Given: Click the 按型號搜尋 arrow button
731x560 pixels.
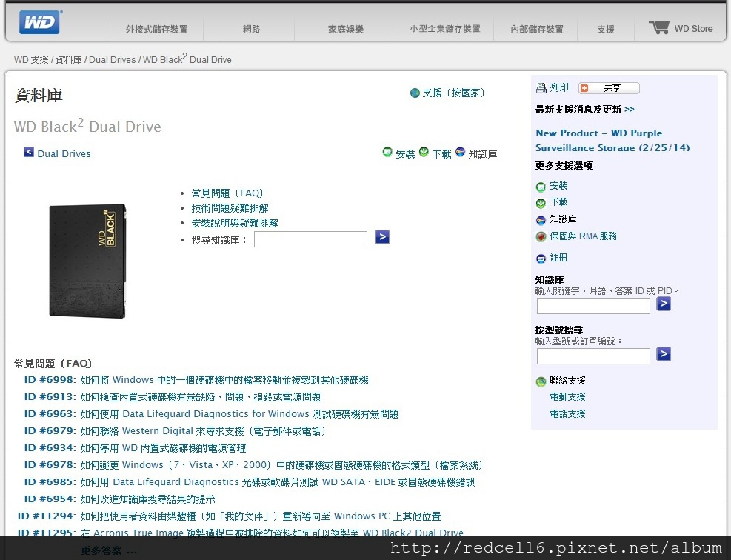Looking at the screenshot, I should pos(664,354).
